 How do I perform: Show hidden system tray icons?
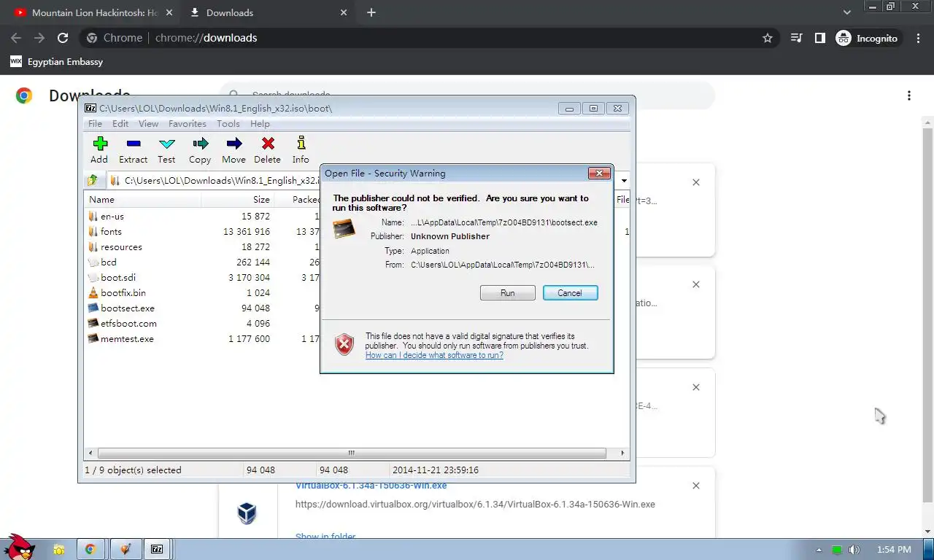[x=819, y=550]
